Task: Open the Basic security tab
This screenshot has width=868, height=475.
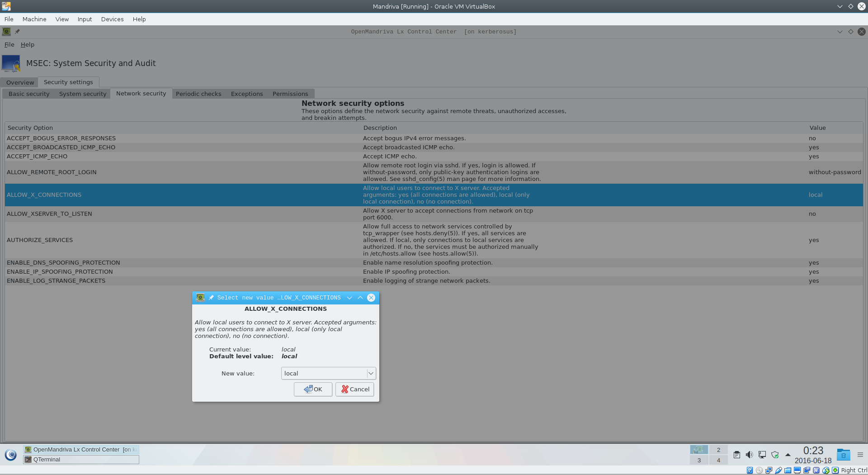Action: pos(29,94)
